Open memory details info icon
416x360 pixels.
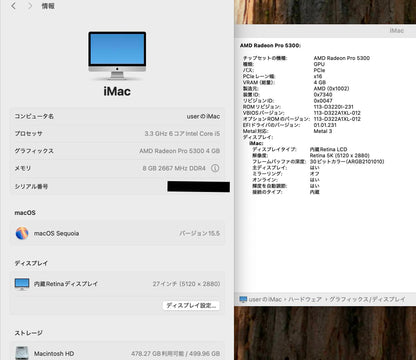coord(215,168)
